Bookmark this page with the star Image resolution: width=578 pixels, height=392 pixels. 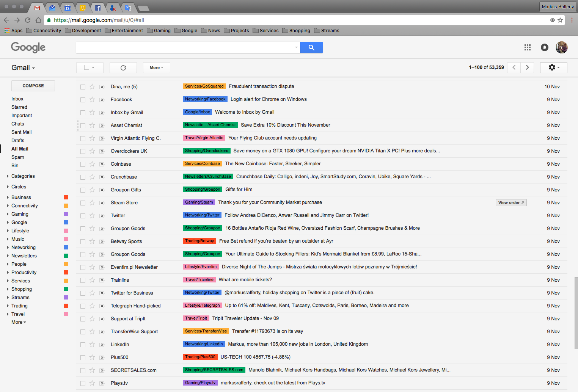point(560,20)
